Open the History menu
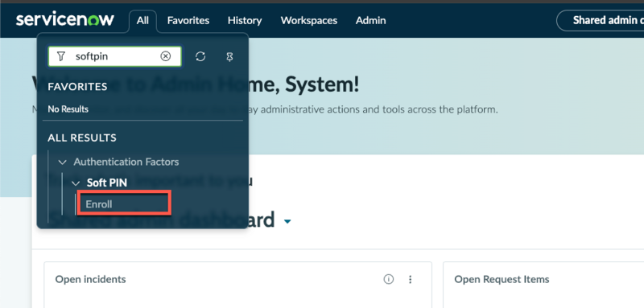Image resolution: width=644 pixels, height=308 pixels. click(245, 20)
